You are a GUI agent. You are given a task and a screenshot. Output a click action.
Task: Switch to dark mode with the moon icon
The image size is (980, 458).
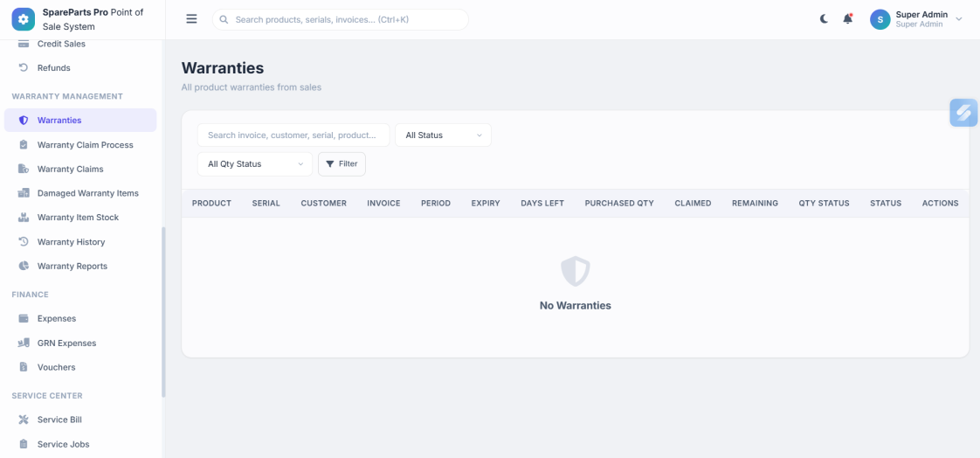(x=824, y=19)
